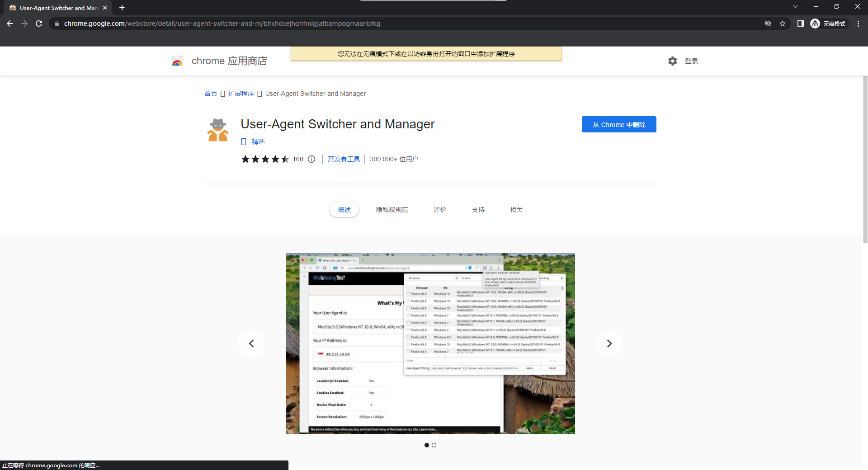
Task: Open the 160 ratings count
Action: 298,159
